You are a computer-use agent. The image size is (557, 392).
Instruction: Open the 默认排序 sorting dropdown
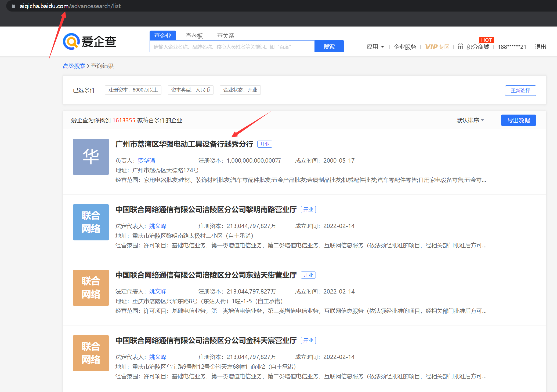click(x=469, y=120)
